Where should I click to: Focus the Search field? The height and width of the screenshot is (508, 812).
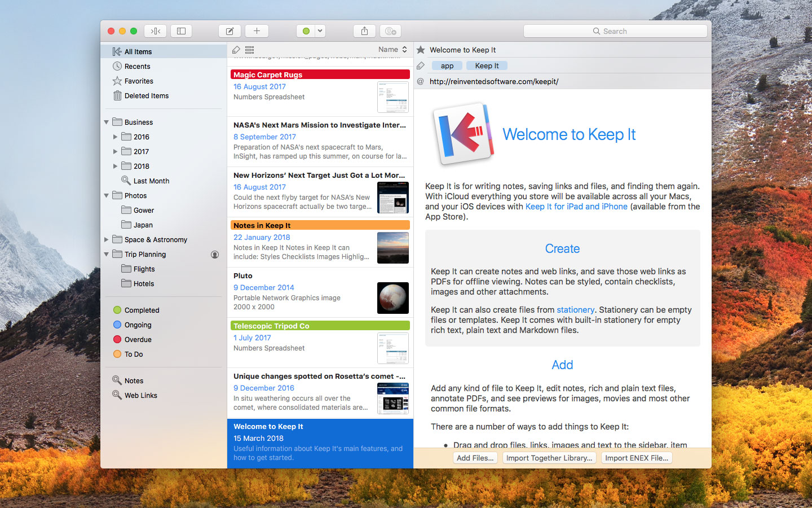click(615, 31)
